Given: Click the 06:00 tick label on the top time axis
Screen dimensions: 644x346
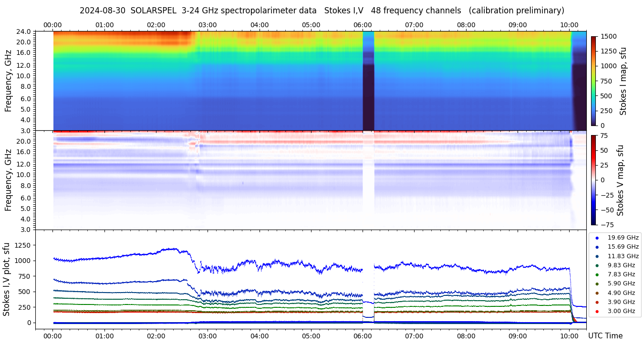Looking at the screenshot, I should tap(363, 25).
